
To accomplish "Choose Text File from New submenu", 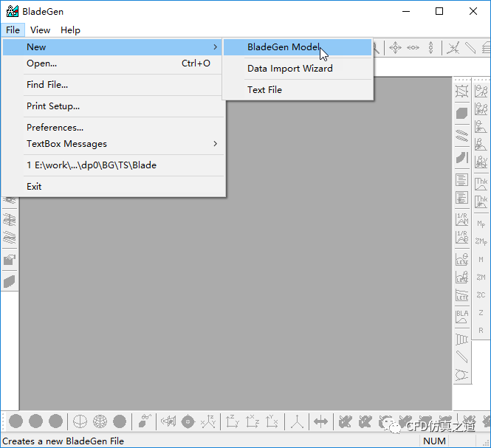I will point(298,90).
